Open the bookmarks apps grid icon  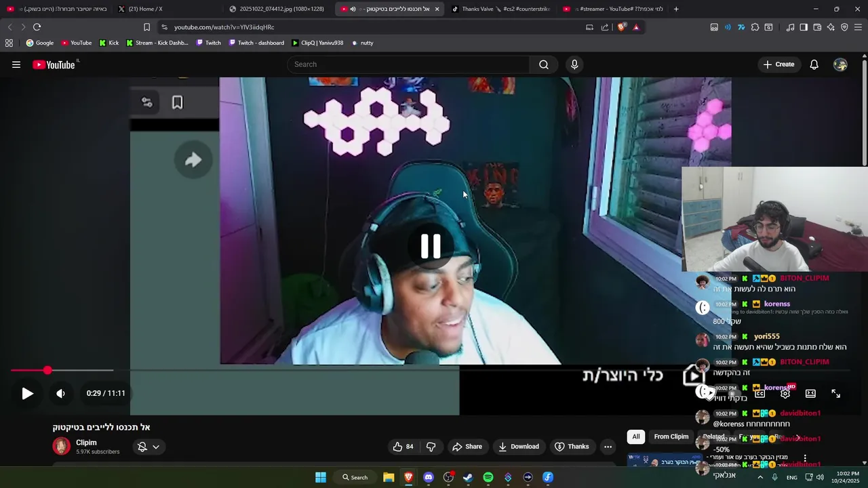click(x=9, y=43)
